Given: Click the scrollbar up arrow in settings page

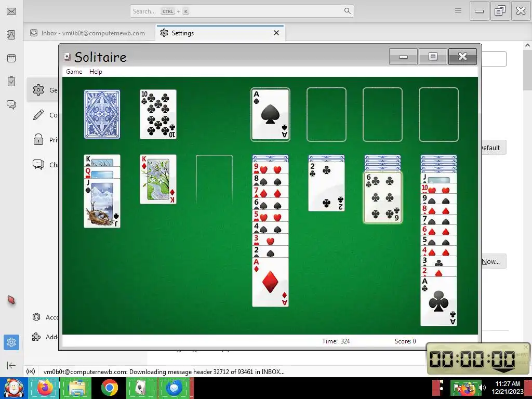Looking at the screenshot, I should (x=527, y=45).
